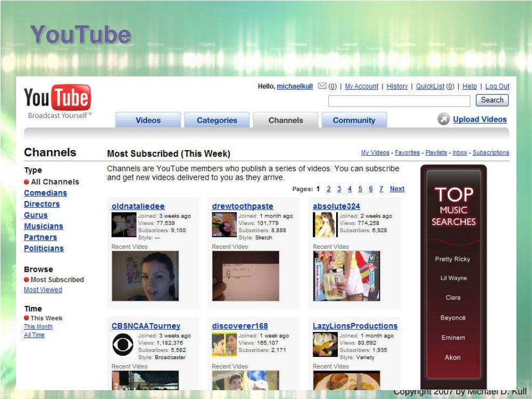Go to results page 2
This screenshot has height=399, width=532.
coord(328,189)
